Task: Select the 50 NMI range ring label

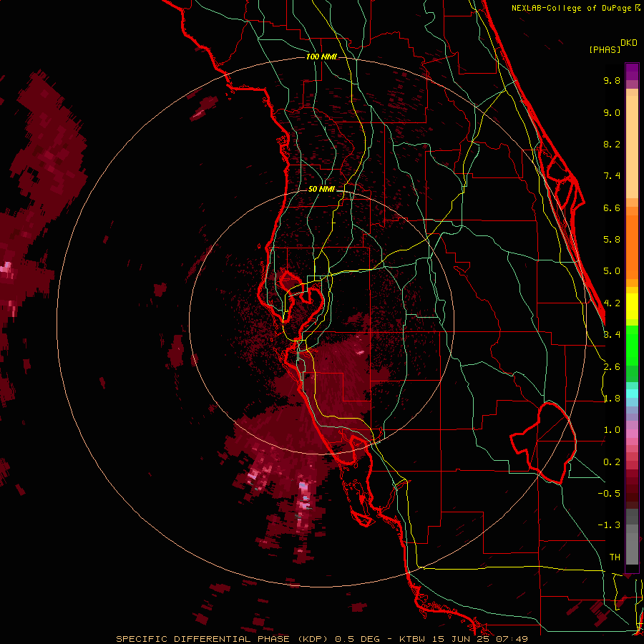Action: [321, 189]
